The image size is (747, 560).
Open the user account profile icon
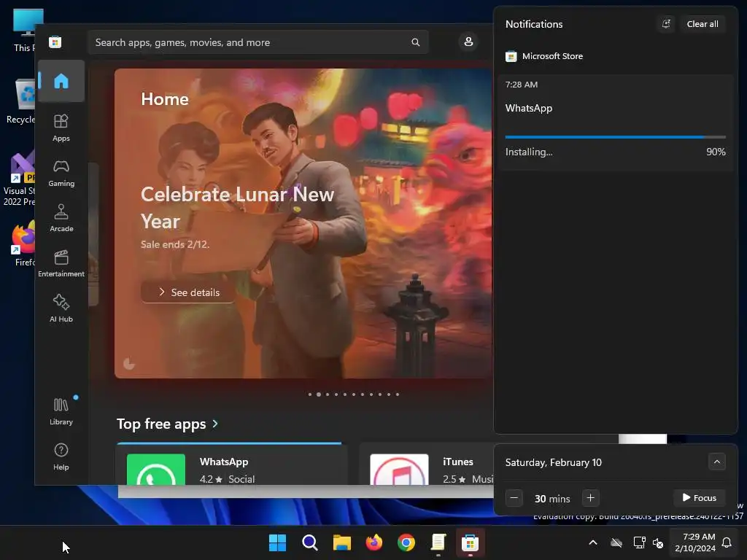point(468,42)
